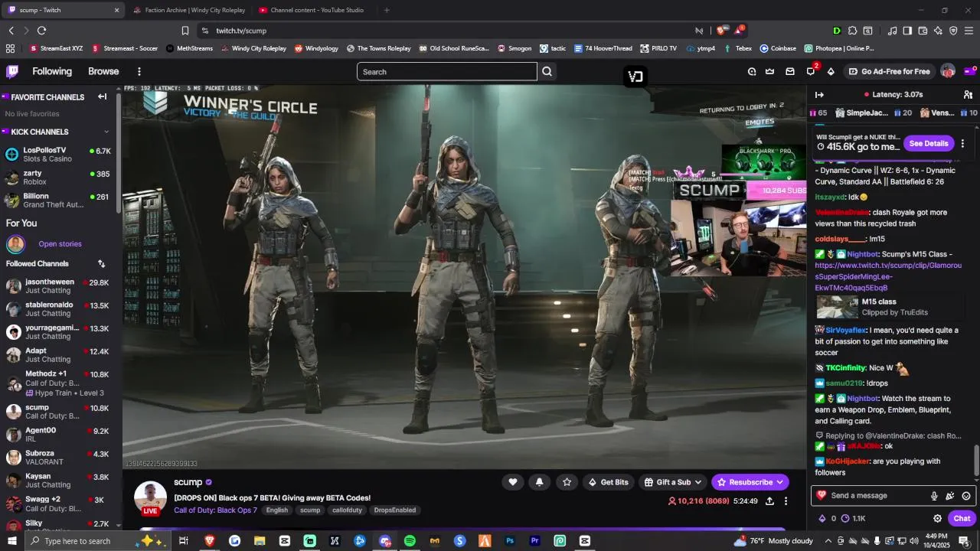Viewport: 980px width, 551px height.
Task: Click the microphone icon in the chat box
Action: [934, 496]
